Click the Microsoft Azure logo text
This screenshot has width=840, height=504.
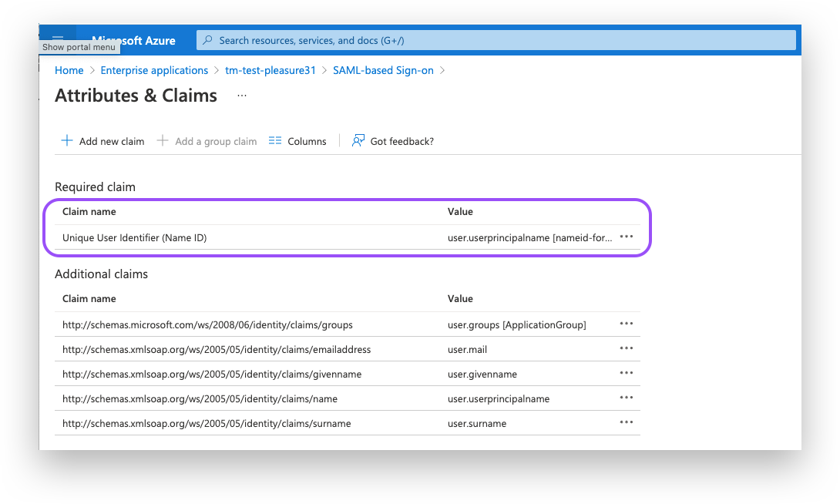(x=133, y=40)
